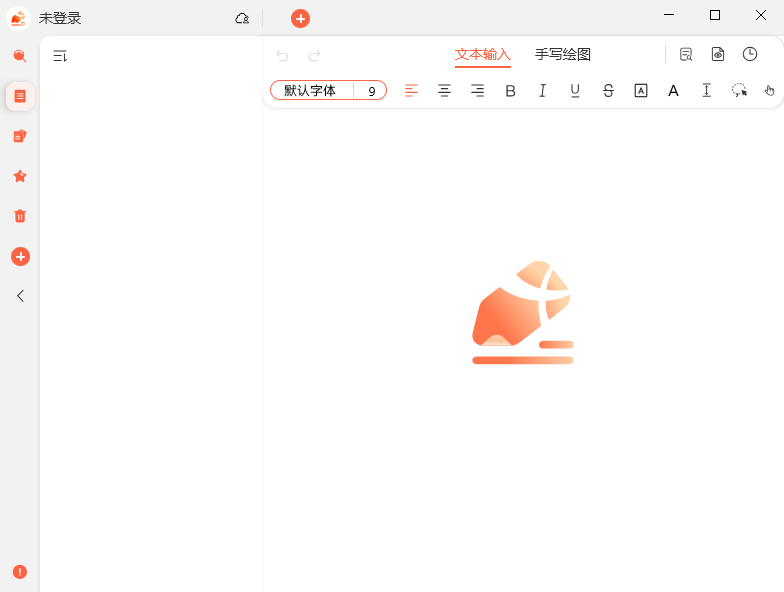
Task: Click the sidebar round plus button
Action: pos(20,256)
